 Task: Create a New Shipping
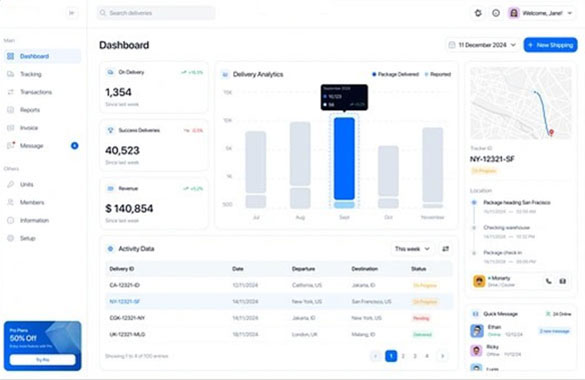pos(550,45)
